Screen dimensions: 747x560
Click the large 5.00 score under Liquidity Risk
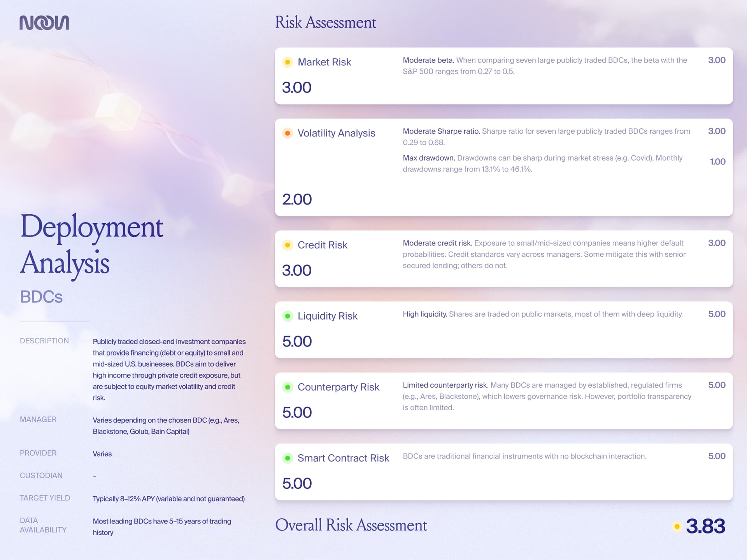[297, 341]
